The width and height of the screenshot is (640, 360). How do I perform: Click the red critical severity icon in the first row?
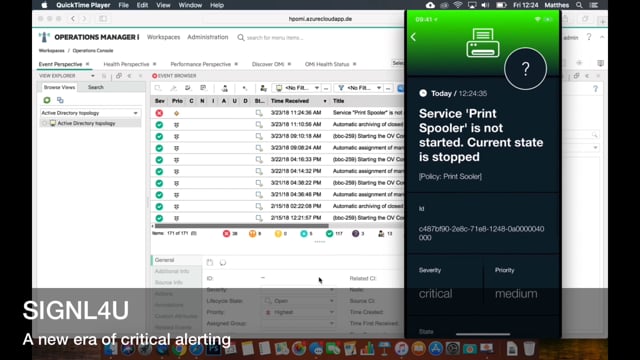[159, 113]
